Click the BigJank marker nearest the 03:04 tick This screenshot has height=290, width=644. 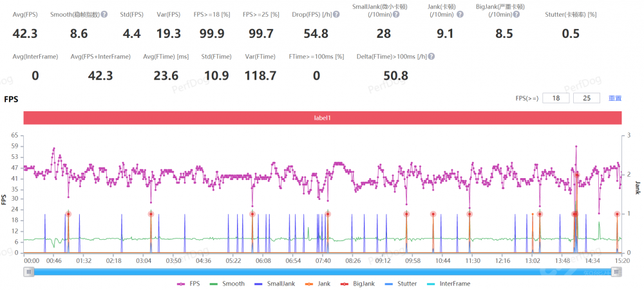point(151,214)
